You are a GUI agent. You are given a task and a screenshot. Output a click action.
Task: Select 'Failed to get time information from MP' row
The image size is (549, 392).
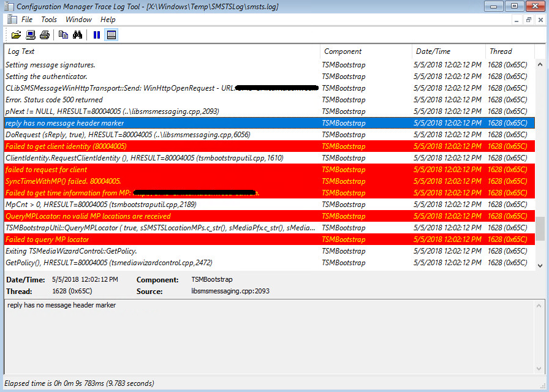[x=270, y=193]
